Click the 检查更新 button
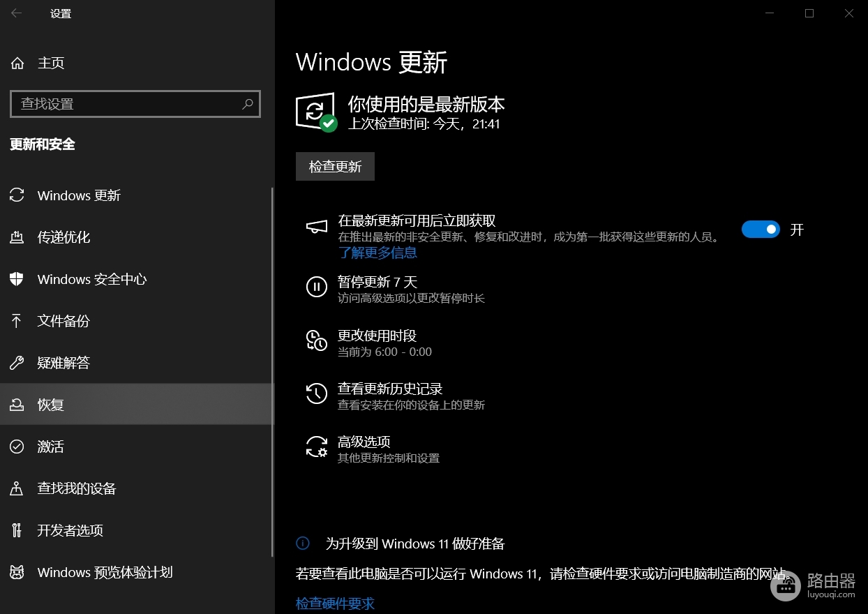Image resolution: width=868 pixels, height=614 pixels. [335, 167]
